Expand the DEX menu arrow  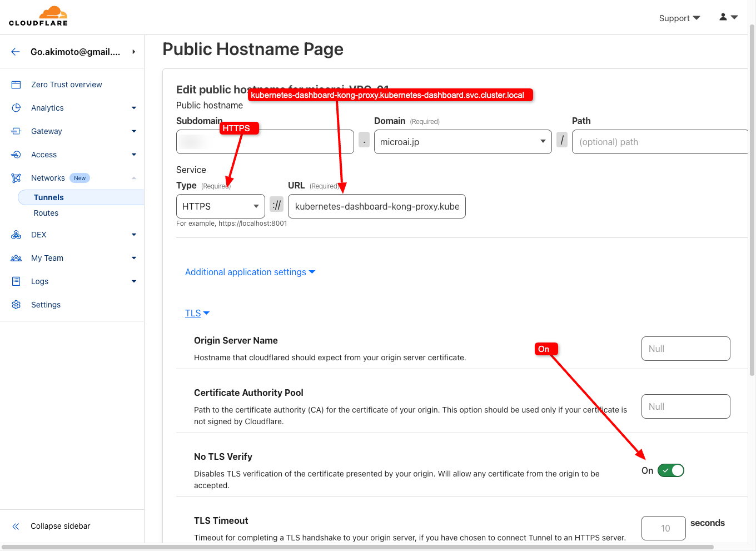(x=134, y=235)
